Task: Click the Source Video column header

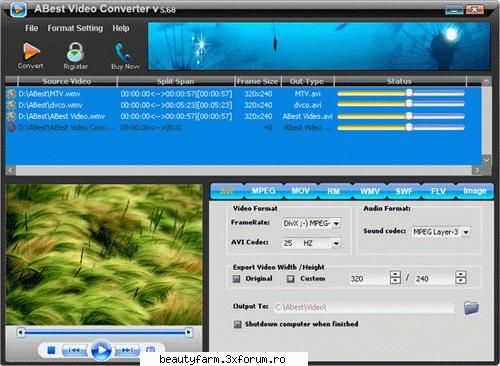Action: pos(67,81)
